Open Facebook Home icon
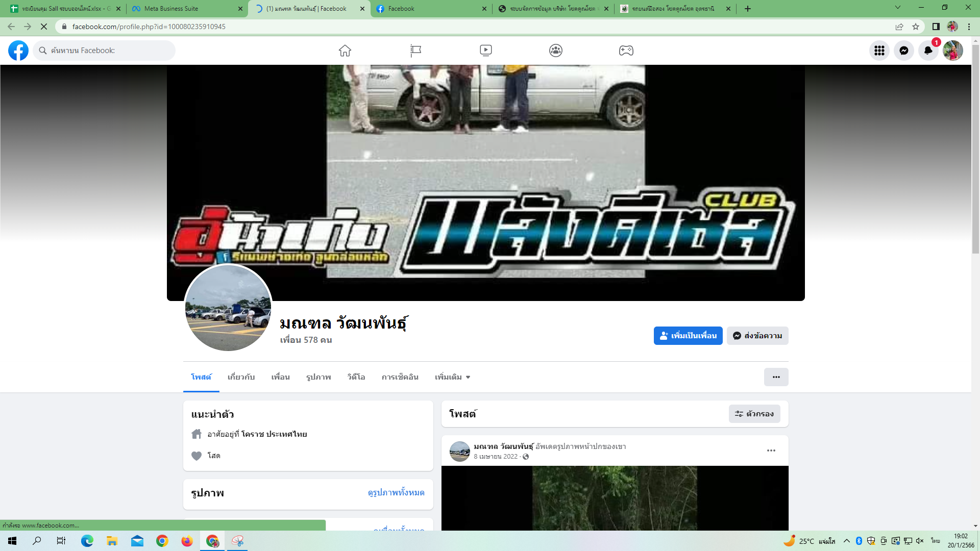Viewport: 980px width, 551px height. coord(345,51)
